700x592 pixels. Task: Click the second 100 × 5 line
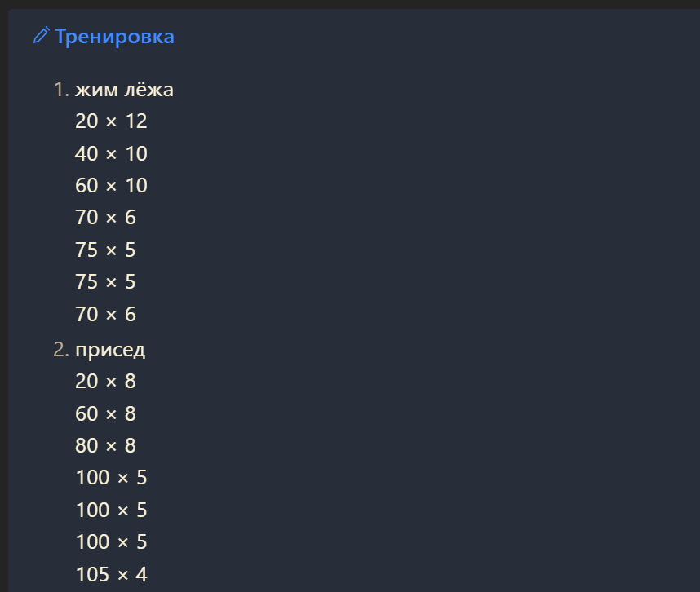coord(111,510)
